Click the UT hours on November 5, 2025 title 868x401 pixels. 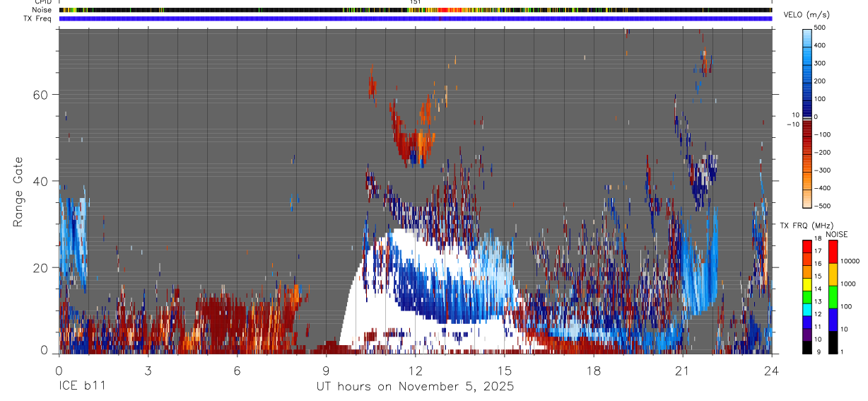coord(415,387)
